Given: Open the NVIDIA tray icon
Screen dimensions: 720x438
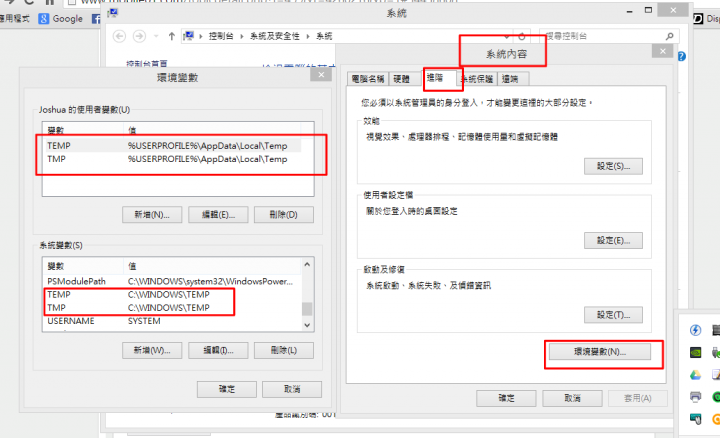Looking at the screenshot, I should coord(696,352).
